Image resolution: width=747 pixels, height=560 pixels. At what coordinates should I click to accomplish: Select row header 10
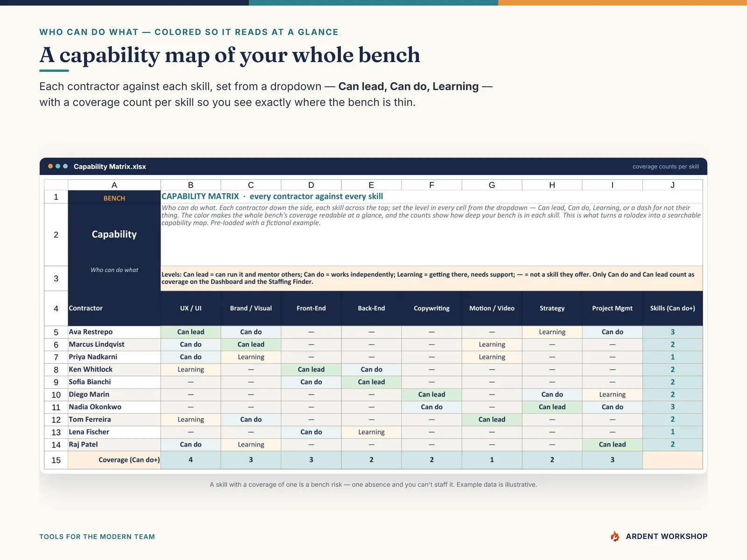click(x=56, y=395)
